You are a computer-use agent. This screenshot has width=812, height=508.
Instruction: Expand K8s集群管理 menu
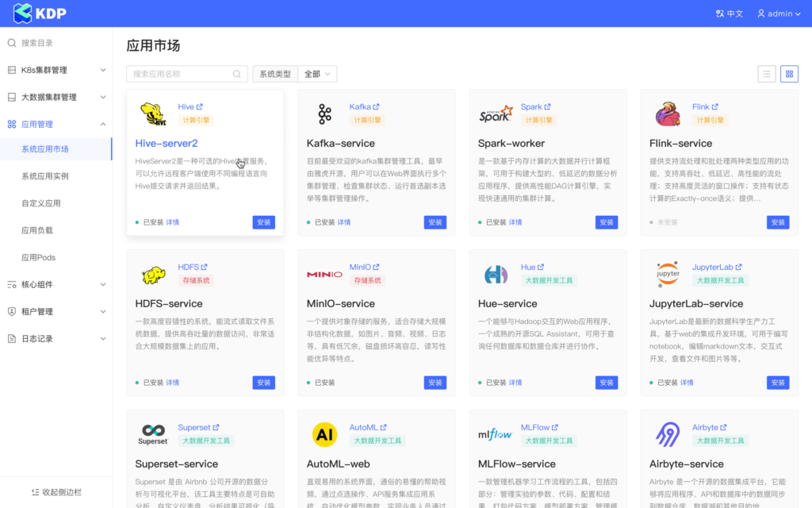103,70
